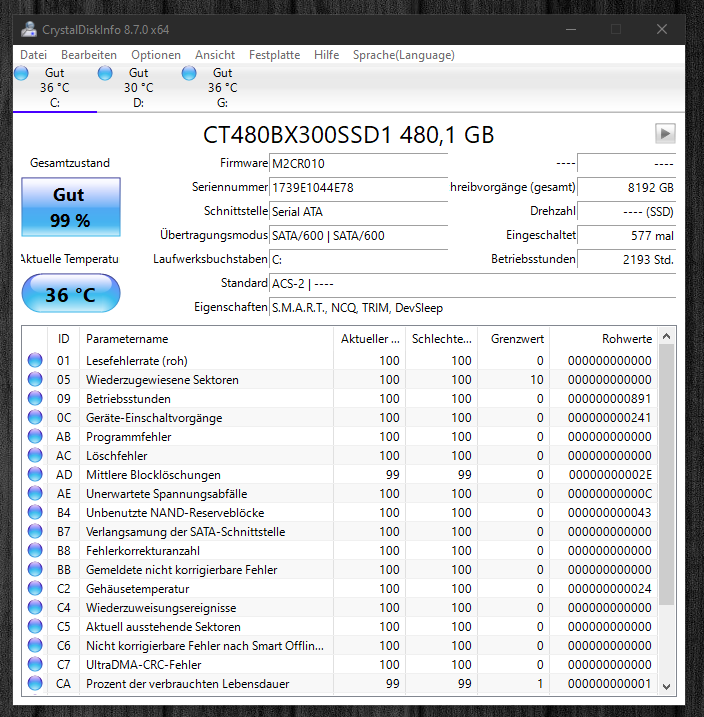Open the Sprache(Language) menu

tap(404, 55)
